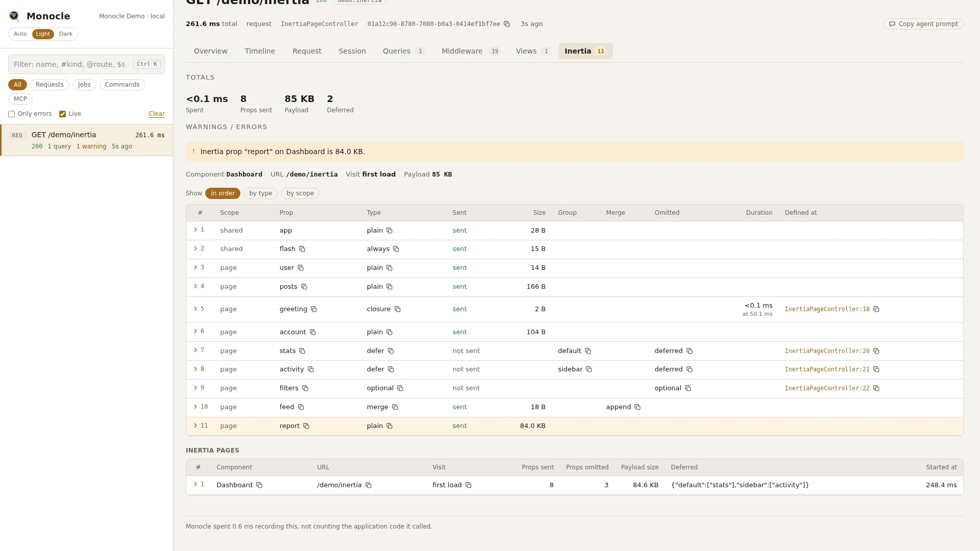Copy the greeting prop name
Viewport: 980px width, 551px height.
(314, 309)
